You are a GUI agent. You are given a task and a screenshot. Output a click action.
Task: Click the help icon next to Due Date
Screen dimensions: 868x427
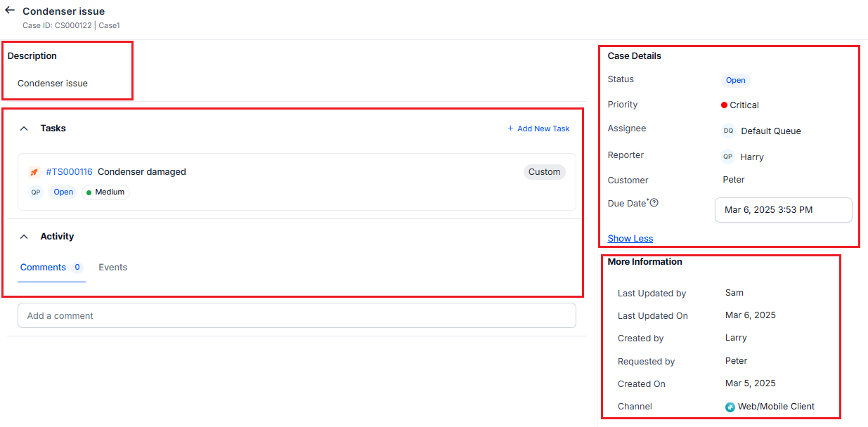pos(654,203)
